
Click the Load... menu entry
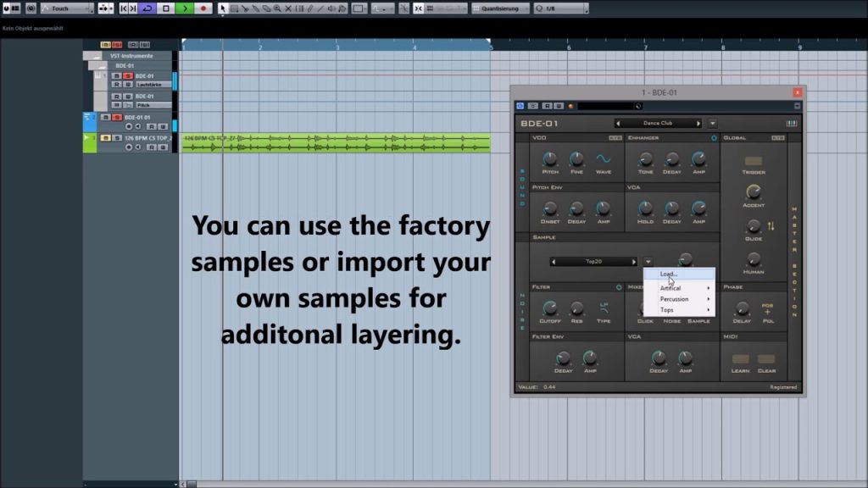(679, 274)
